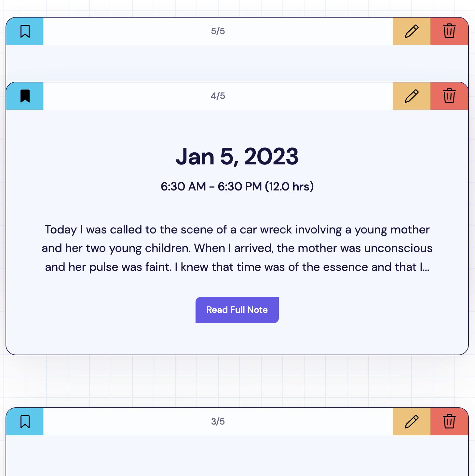Edit the 5/5 note with the pencil icon
This screenshot has height=476, width=475.
coord(411,31)
